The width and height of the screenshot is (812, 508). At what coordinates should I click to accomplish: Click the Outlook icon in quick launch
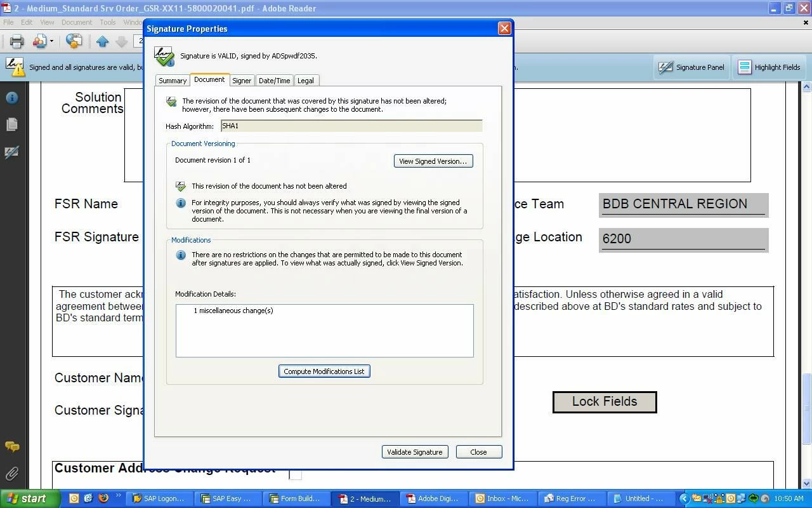(74, 498)
